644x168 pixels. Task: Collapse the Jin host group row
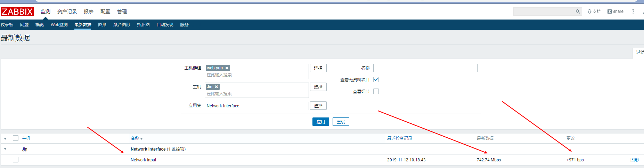tap(5, 149)
